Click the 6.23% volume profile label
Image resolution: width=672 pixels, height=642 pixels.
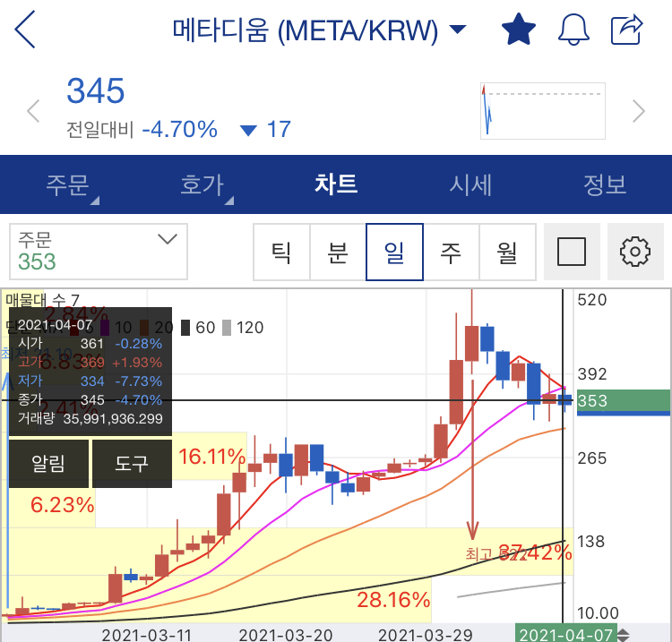tap(63, 505)
